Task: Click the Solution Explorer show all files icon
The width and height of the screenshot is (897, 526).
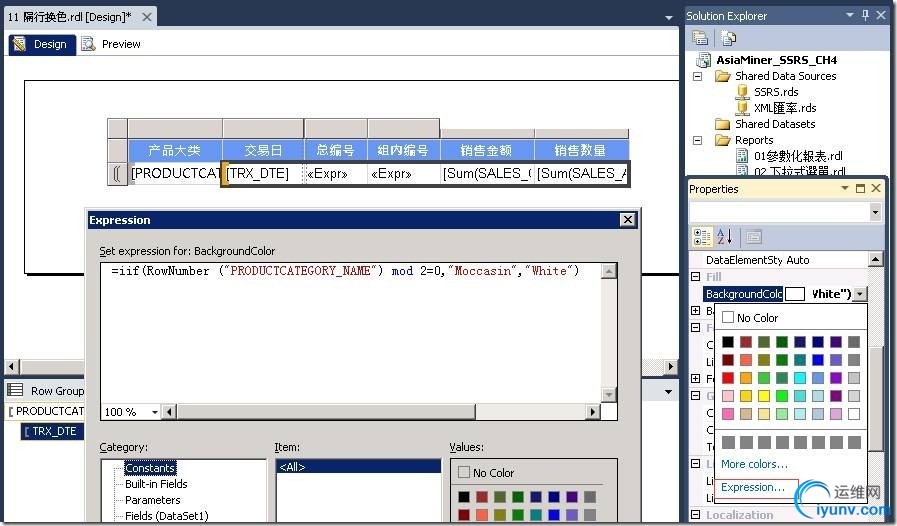Action: coord(728,38)
